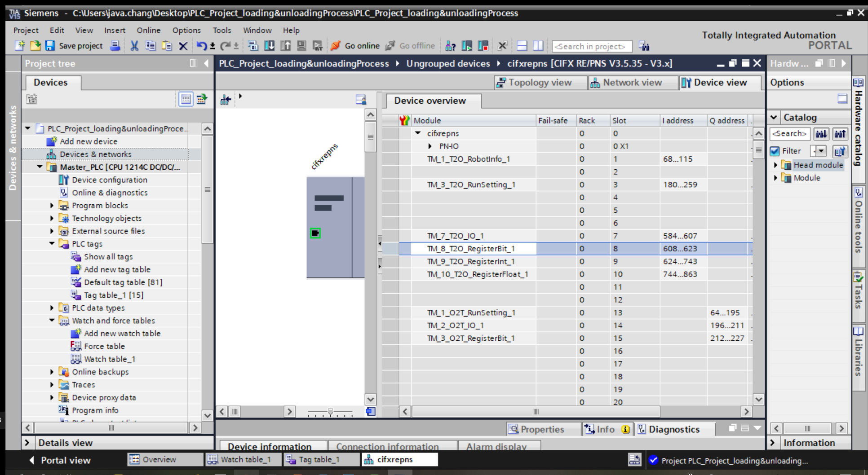This screenshot has height=475, width=868.
Task: Click the network overview icon in device view
Action: (x=226, y=100)
